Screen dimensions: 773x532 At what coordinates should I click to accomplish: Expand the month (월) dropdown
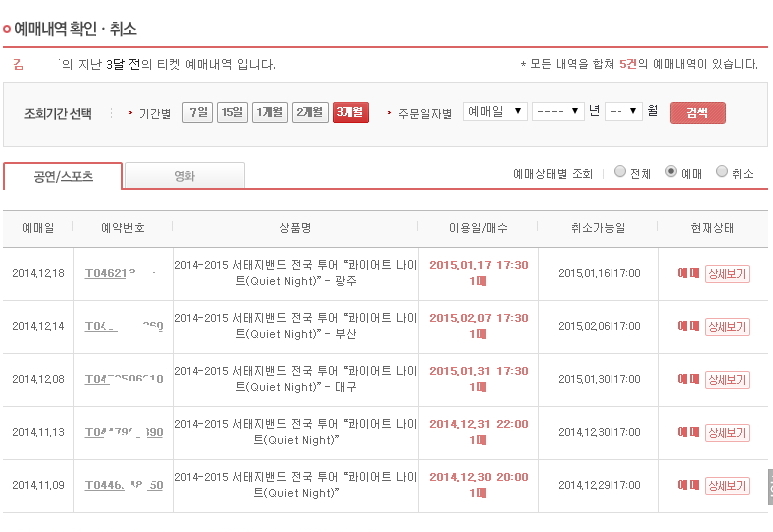(x=623, y=112)
